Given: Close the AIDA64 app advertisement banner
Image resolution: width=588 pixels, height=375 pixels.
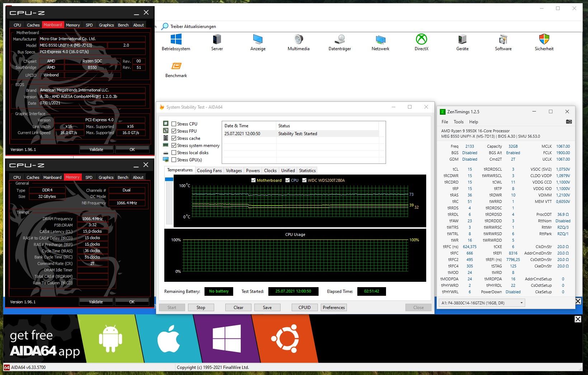Looking at the screenshot, I should pos(578,319).
